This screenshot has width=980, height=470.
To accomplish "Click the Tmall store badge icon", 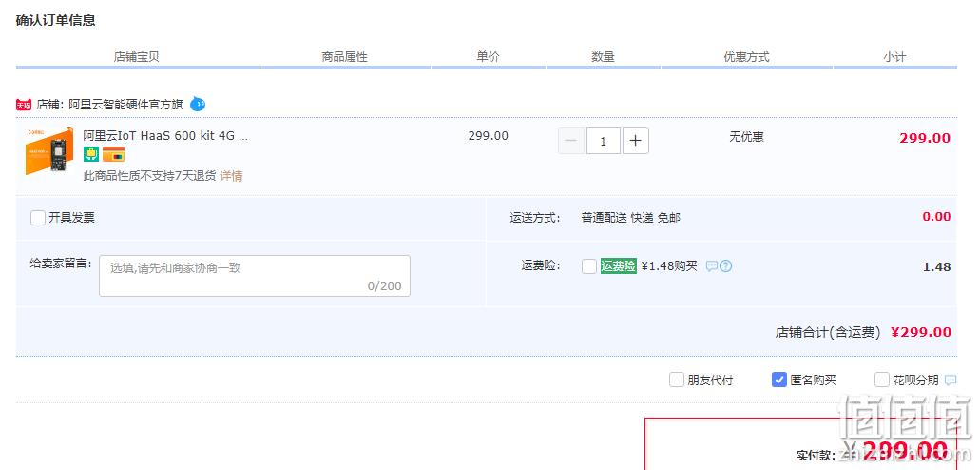I will coord(24,105).
